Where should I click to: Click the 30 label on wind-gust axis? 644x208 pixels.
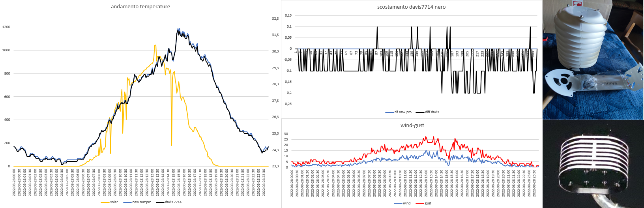click(286, 134)
